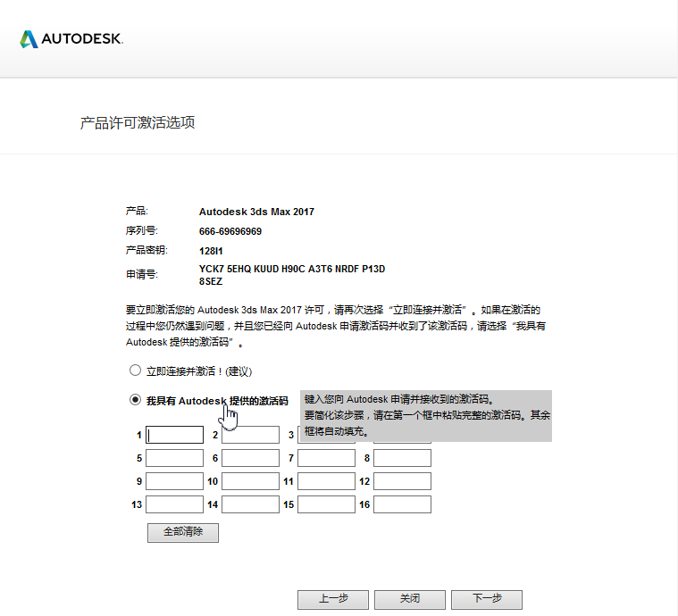Image resolution: width=678 pixels, height=616 pixels.
Task: Click the 全部清除 clear-all button
Action: click(183, 533)
